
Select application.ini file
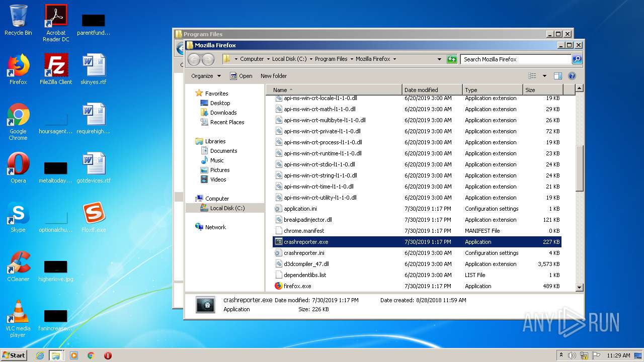[417, 209]
